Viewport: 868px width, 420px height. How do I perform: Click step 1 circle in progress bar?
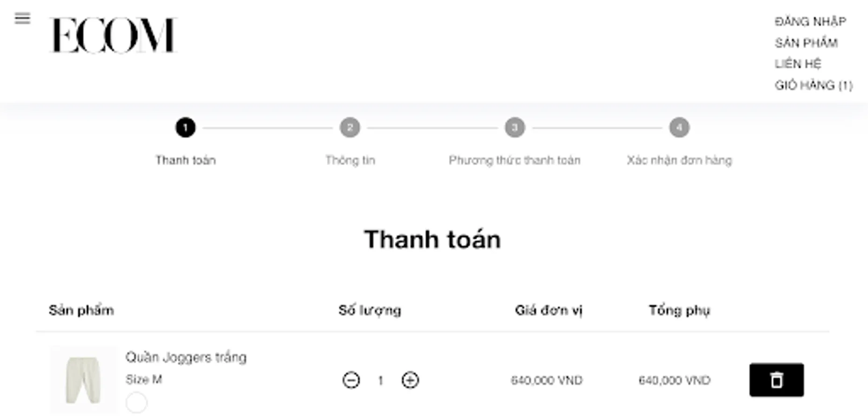tap(185, 127)
